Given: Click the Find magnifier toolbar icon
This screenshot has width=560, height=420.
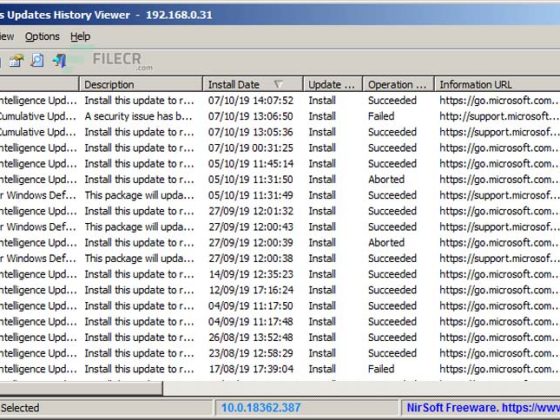Looking at the screenshot, I should pyautogui.click(x=38, y=61).
